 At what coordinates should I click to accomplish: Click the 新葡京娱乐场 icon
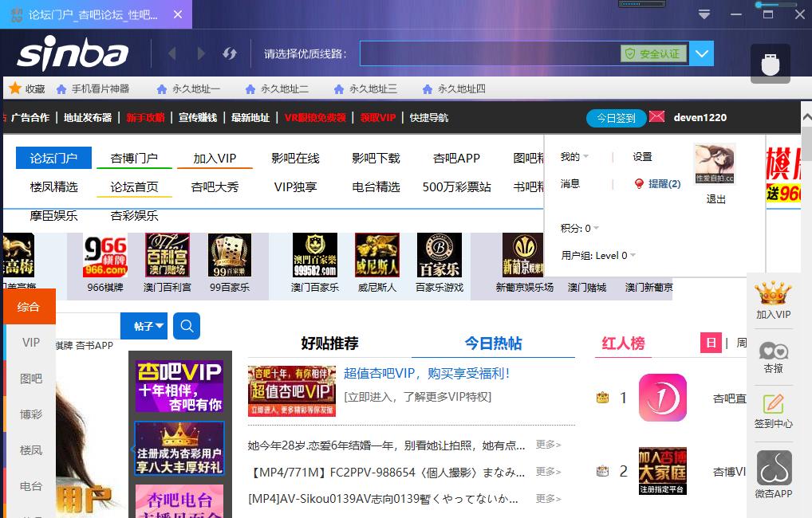(x=523, y=254)
